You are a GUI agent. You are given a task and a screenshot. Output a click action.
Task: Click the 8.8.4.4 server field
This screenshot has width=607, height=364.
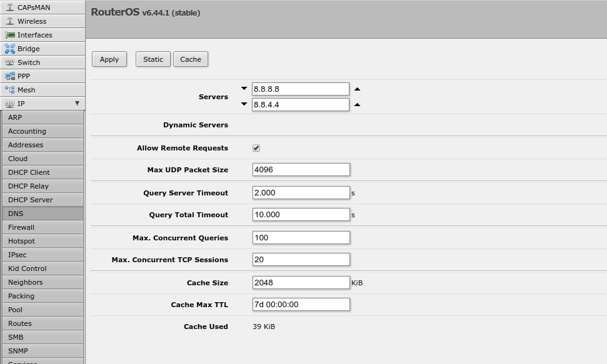click(301, 104)
